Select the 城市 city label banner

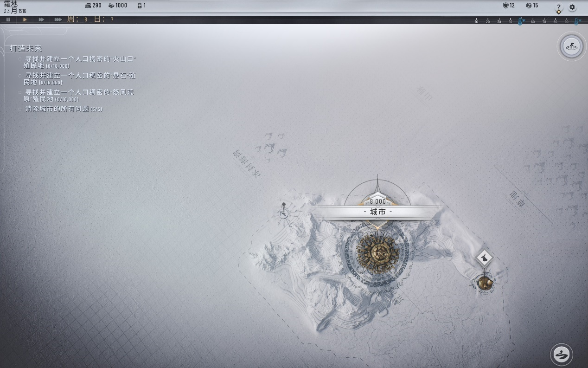click(x=378, y=212)
